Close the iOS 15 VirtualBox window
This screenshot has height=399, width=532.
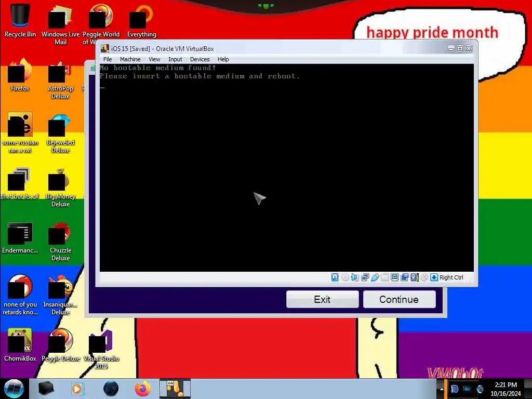pyautogui.click(x=469, y=49)
